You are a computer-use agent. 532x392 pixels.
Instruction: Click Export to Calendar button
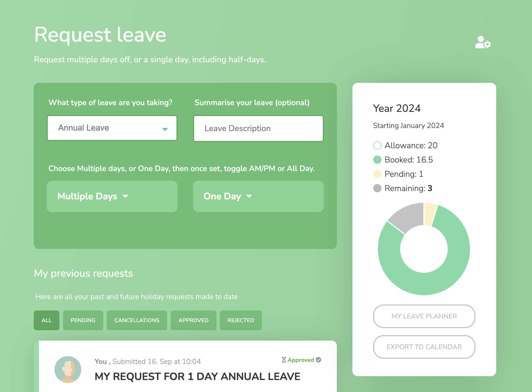(424, 347)
